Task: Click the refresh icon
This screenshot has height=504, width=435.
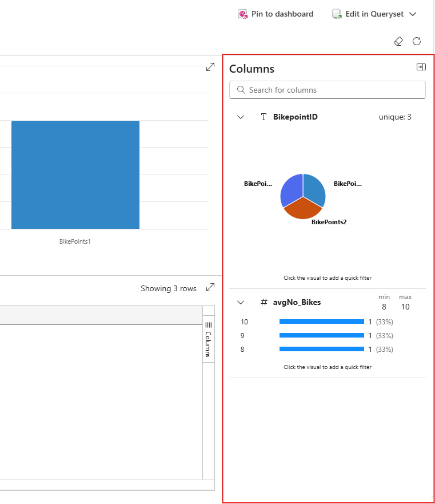Action: point(417,41)
